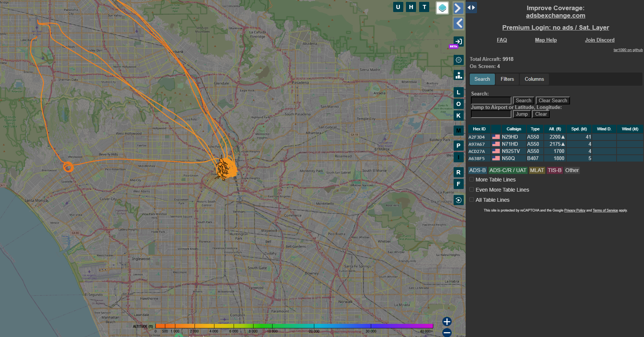
Task: Click the Search button
Action: 523,101
